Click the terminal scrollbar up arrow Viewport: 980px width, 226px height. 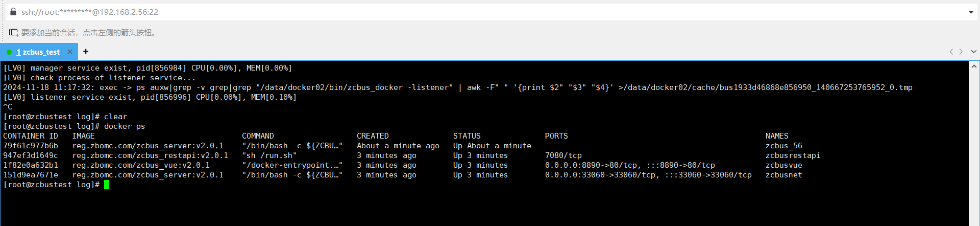(x=974, y=66)
